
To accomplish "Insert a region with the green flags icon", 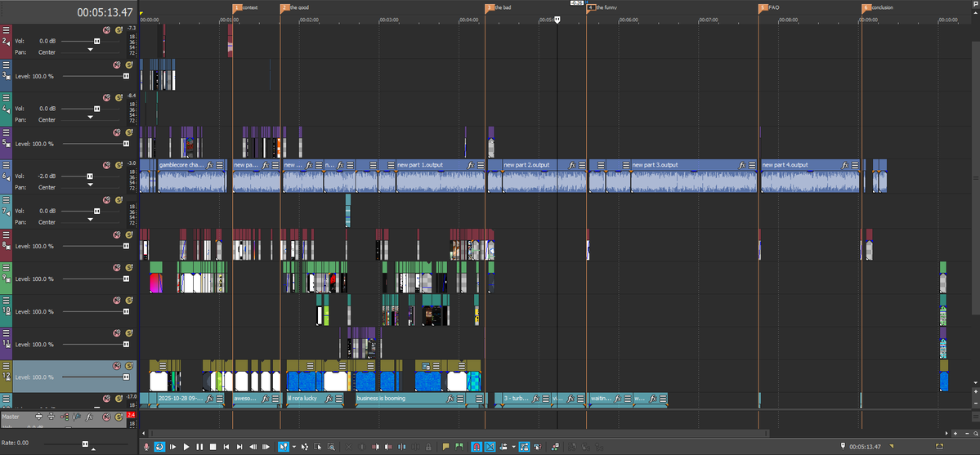I will point(459,447).
